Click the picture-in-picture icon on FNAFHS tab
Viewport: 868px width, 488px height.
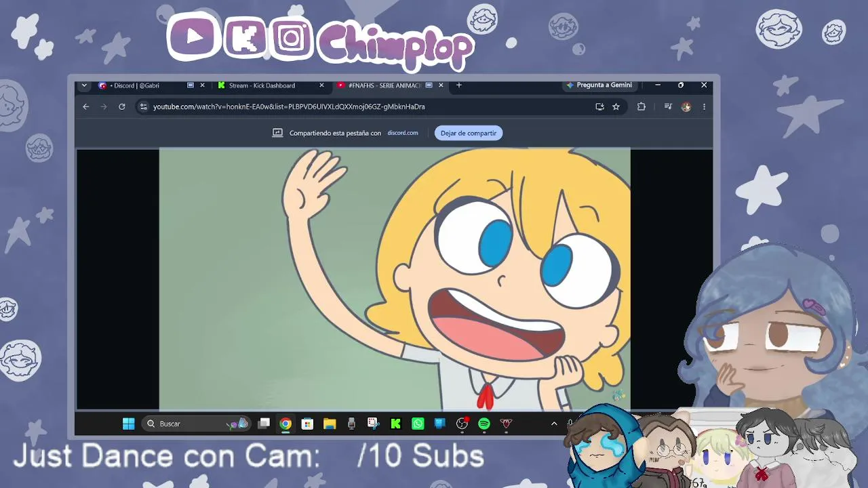point(429,85)
